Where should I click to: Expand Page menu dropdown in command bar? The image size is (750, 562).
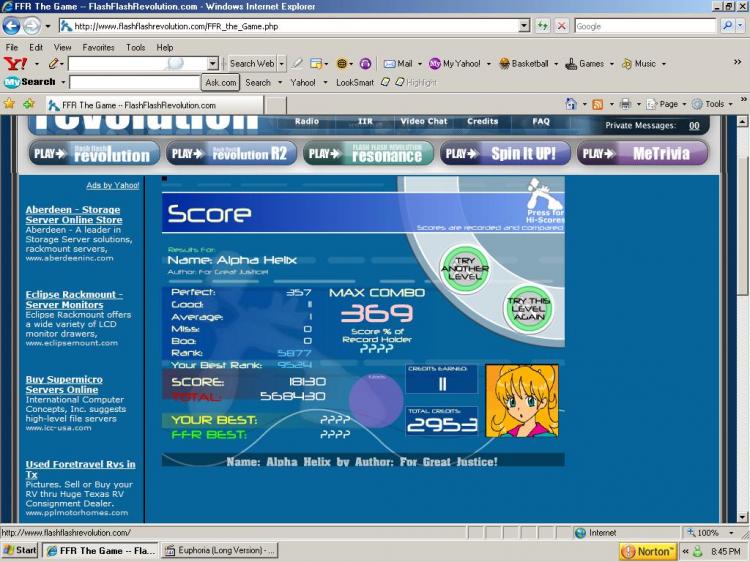pos(684,104)
